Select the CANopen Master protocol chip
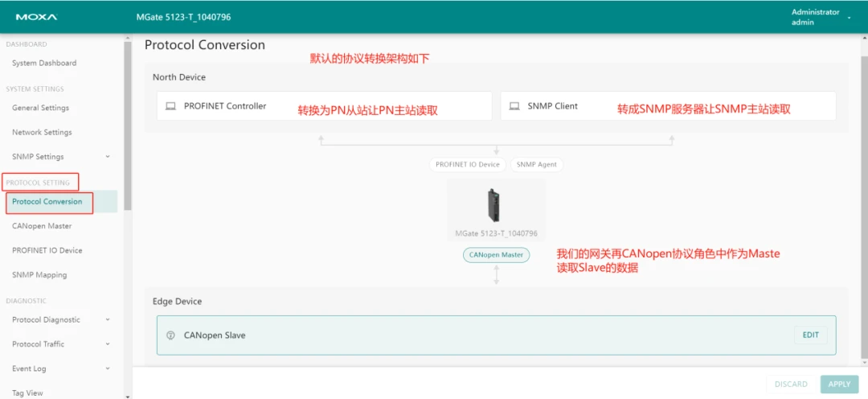 497,255
